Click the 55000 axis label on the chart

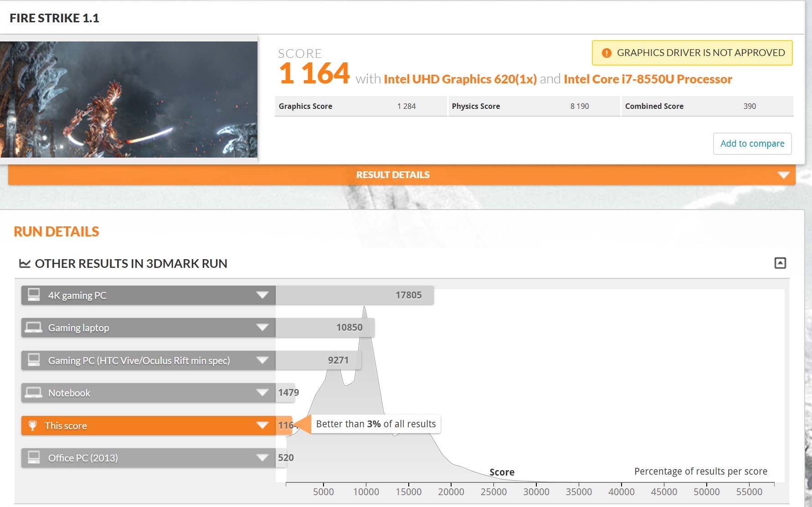tap(749, 492)
